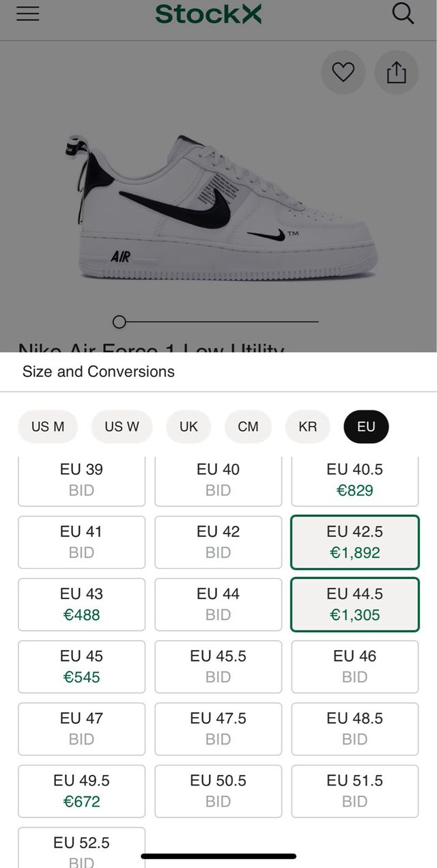Pick size EU 40.5 priced €829
The height and width of the screenshot is (868, 437).
[x=354, y=479]
